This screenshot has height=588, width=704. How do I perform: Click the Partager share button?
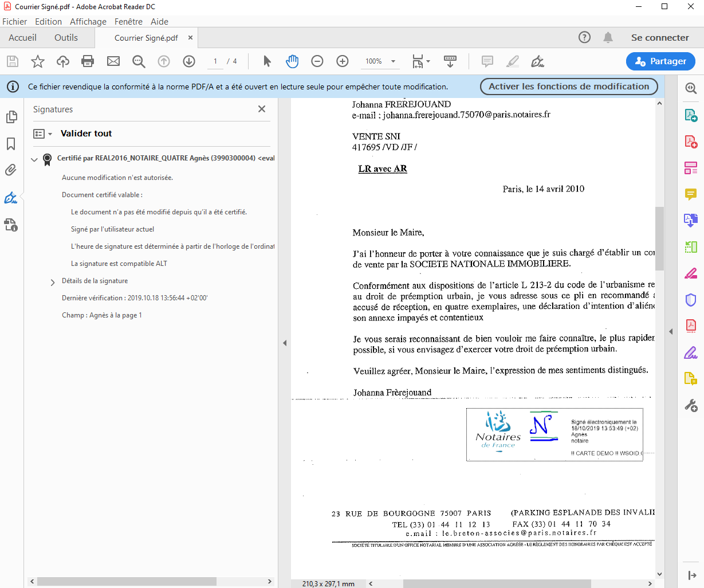[660, 61]
